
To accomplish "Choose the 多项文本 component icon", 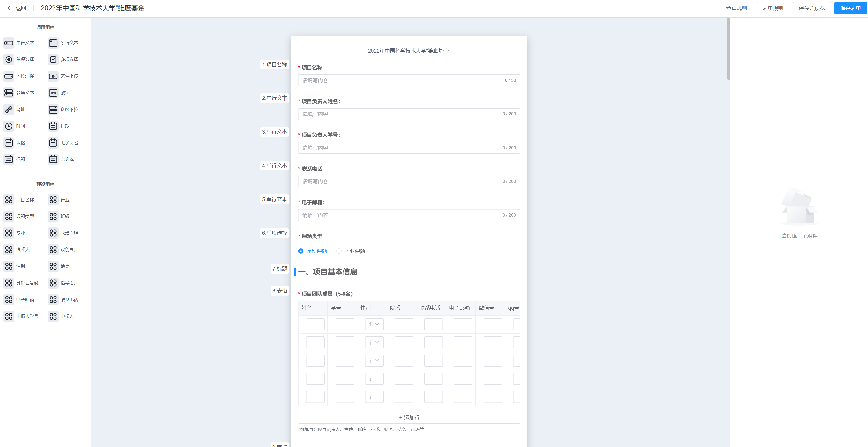I will (9, 93).
